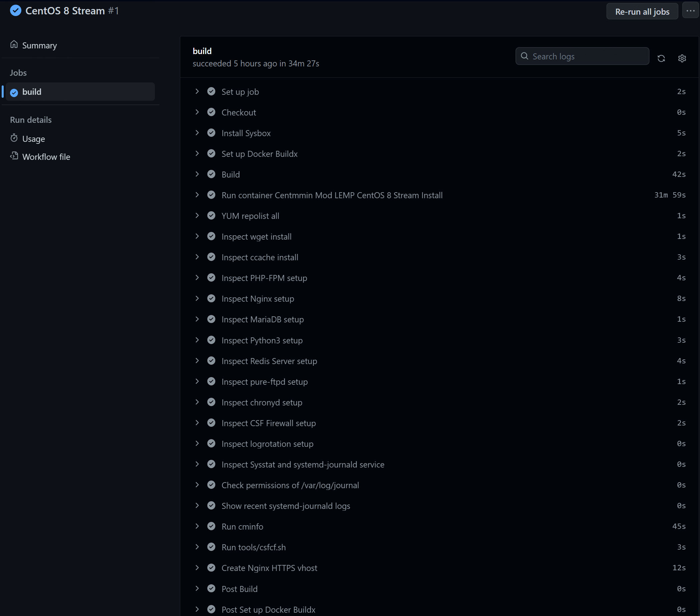The width and height of the screenshot is (700, 616).
Task: Expand Check permissions of /var/log/journal step
Action: click(x=197, y=485)
